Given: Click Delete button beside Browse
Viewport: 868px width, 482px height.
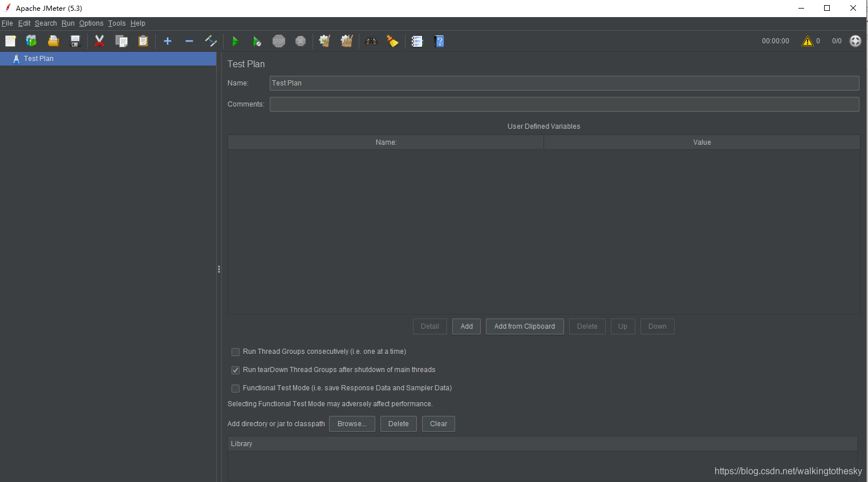Looking at the screenshot, I should point(399,424).
